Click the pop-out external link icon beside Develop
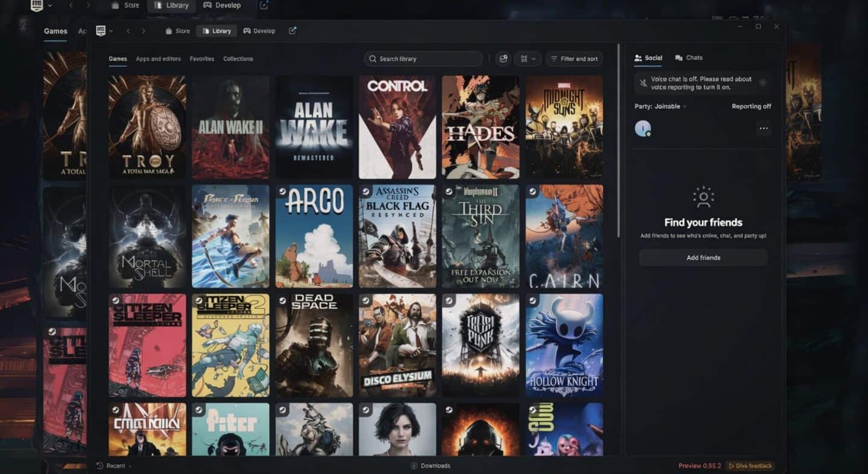Image resolution: width=868 pixels, height=474 pixels. click(292, 31)
